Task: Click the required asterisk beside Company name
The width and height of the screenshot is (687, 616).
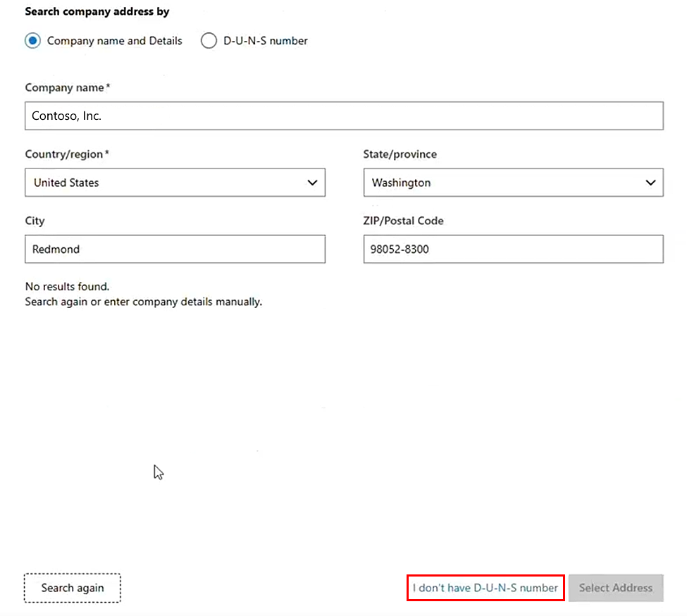Action: 108,86
